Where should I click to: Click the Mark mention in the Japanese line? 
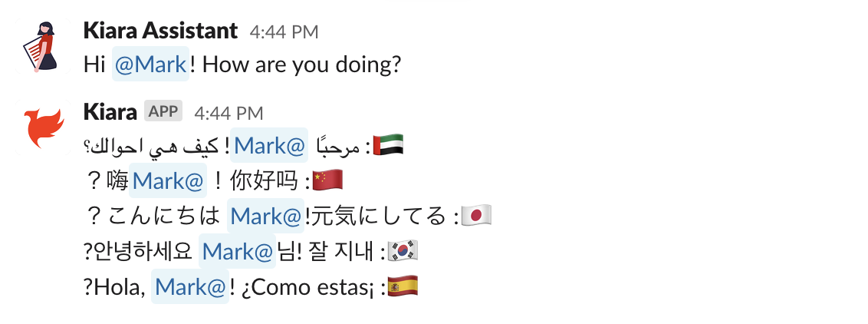[266, 216]
